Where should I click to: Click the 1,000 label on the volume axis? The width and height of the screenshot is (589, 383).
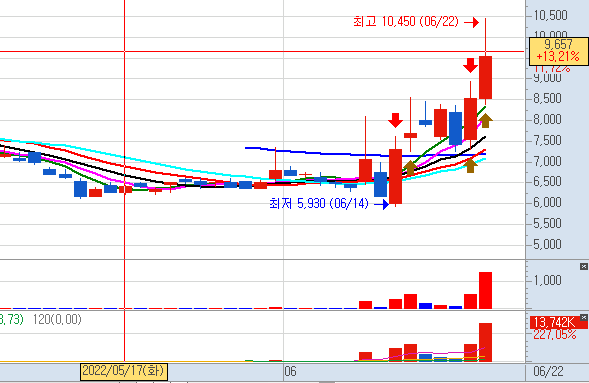(x=548, y=280)
